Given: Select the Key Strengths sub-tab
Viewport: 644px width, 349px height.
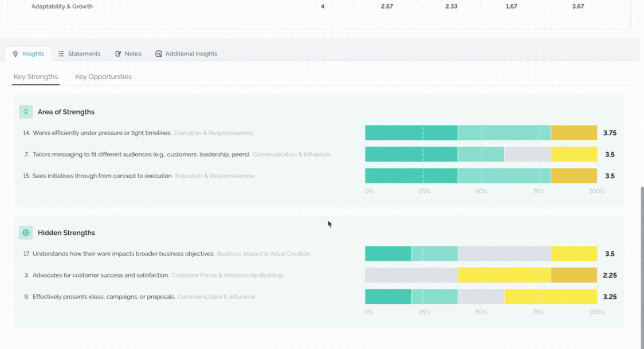Looking at the screenshot, I should tap(36, 77).
